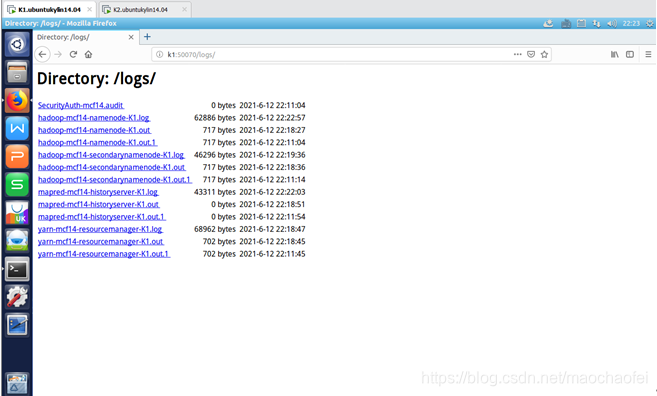This screenshot has width=657, height=396.
Task: Open a new Firefox tab
Action: point(147,37)
